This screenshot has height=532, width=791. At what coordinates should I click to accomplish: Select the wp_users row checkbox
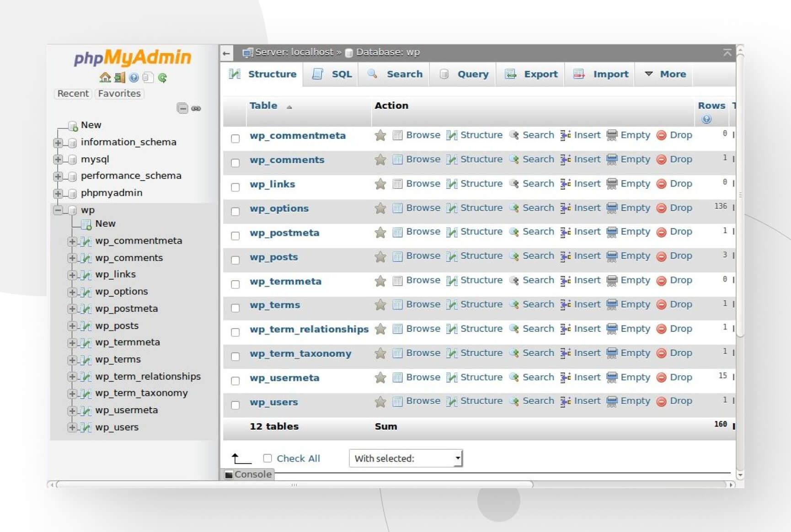click(x=235, y=405)
